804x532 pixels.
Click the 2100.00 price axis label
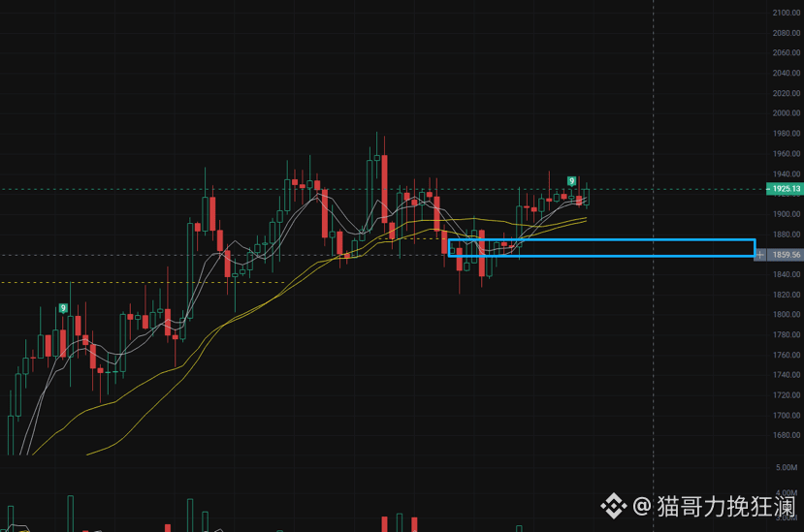pos(786,13)
